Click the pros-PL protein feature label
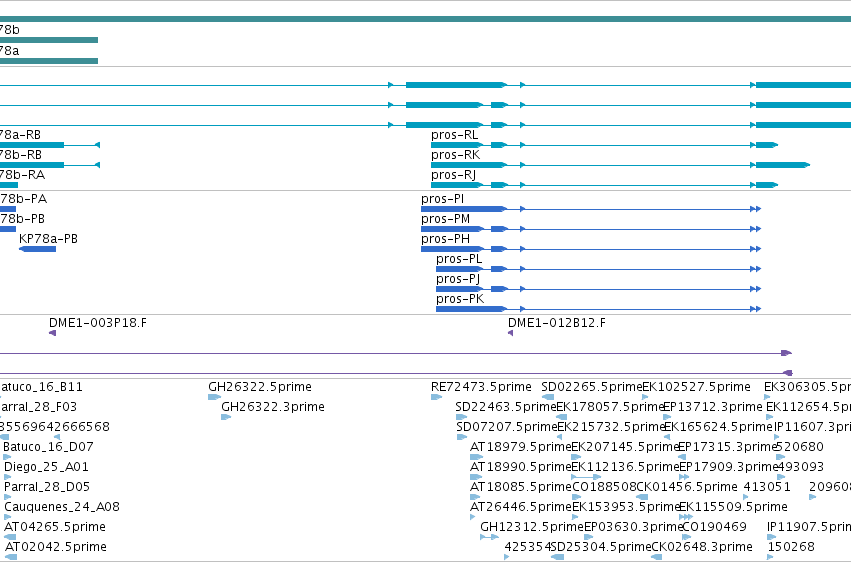 coord(459,259)
